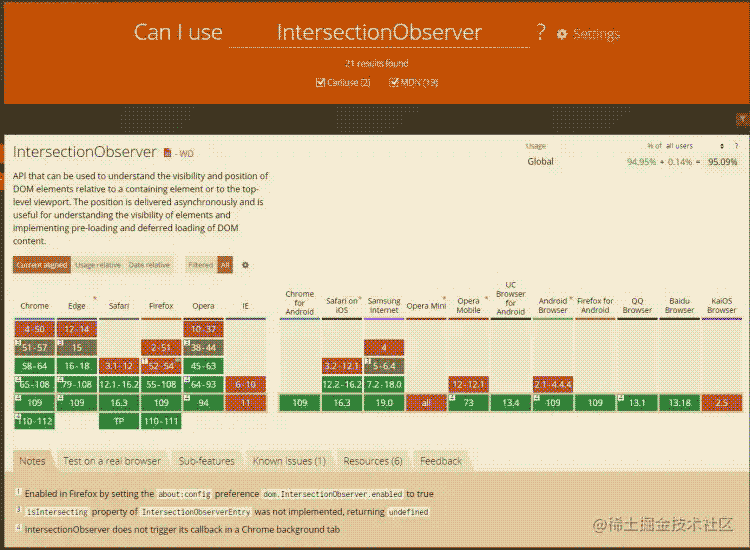Select Safari 3.1-12 cell

(x=119, y=366)
